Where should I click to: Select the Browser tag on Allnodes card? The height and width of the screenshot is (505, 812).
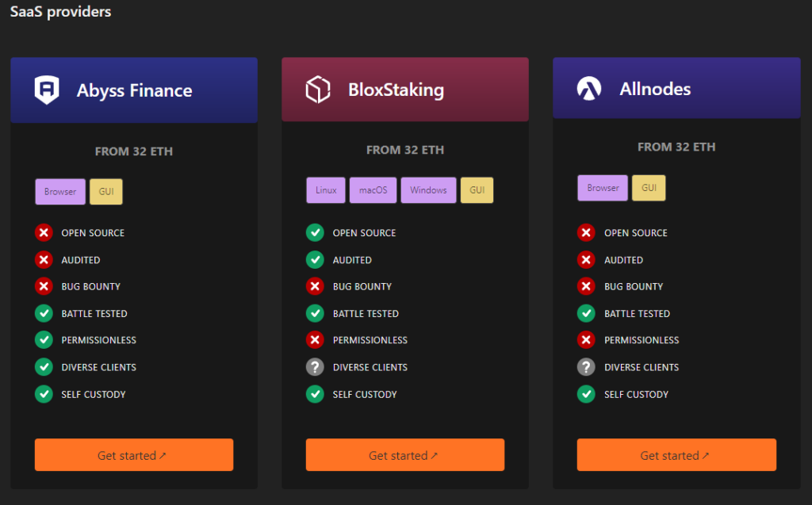[603, 188]
